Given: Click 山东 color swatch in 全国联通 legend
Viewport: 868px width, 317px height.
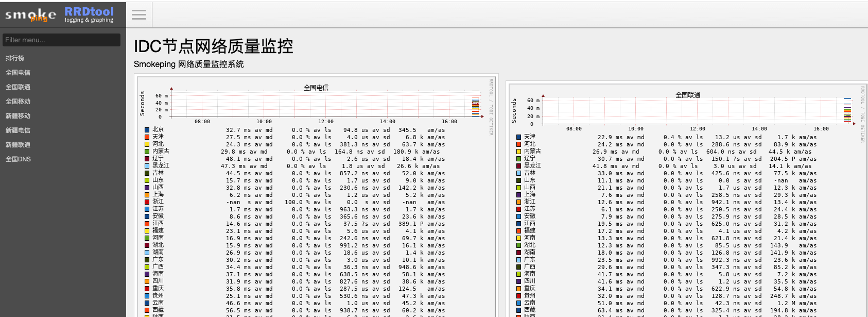Looking at the screenshot, I should point(519,180).
